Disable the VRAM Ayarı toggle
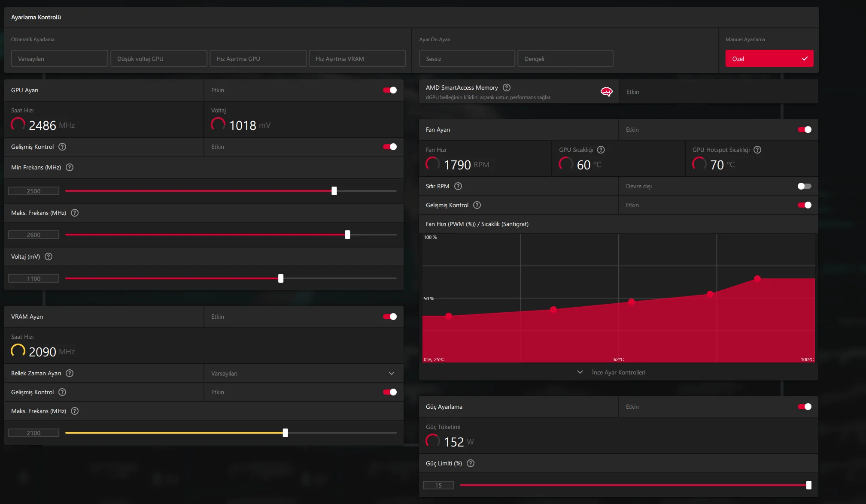 [390, 317]
